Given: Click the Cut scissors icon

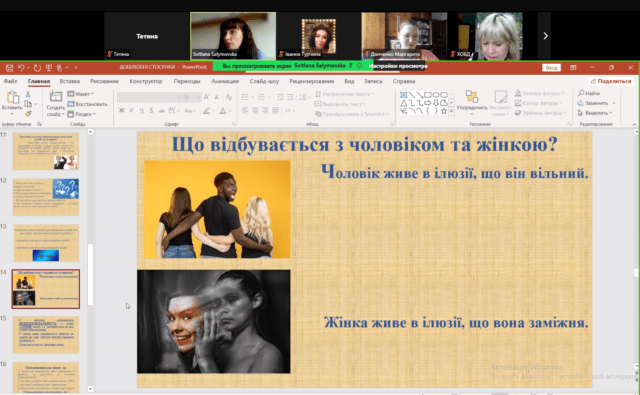Looking at the screenshot, I should pos(28,94).
